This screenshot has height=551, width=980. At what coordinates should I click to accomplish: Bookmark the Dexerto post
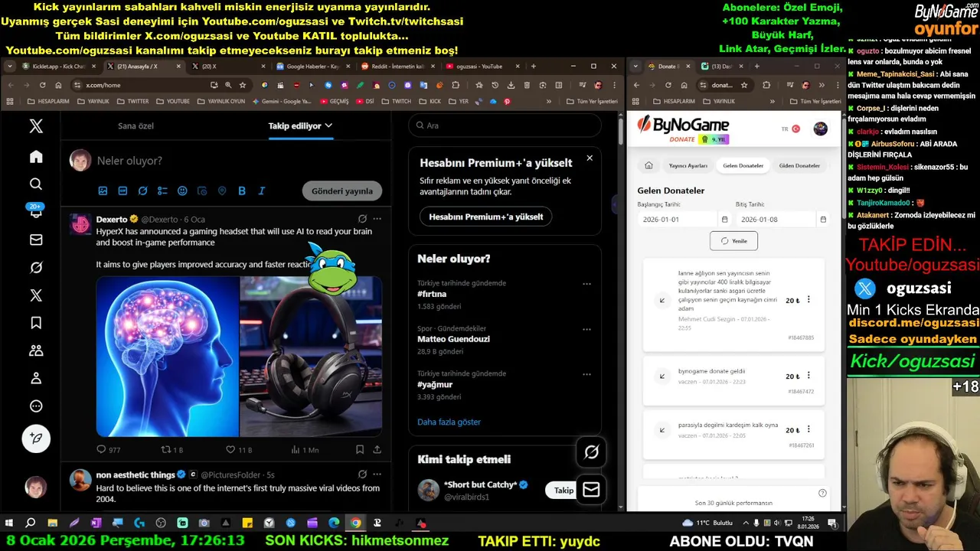360,450
